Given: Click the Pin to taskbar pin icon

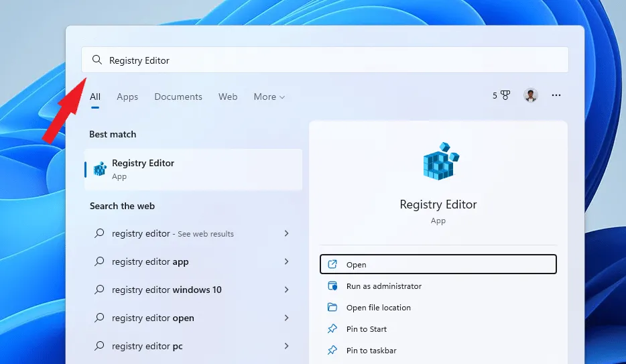Looking at the screenshot, I should click(332, 351).
